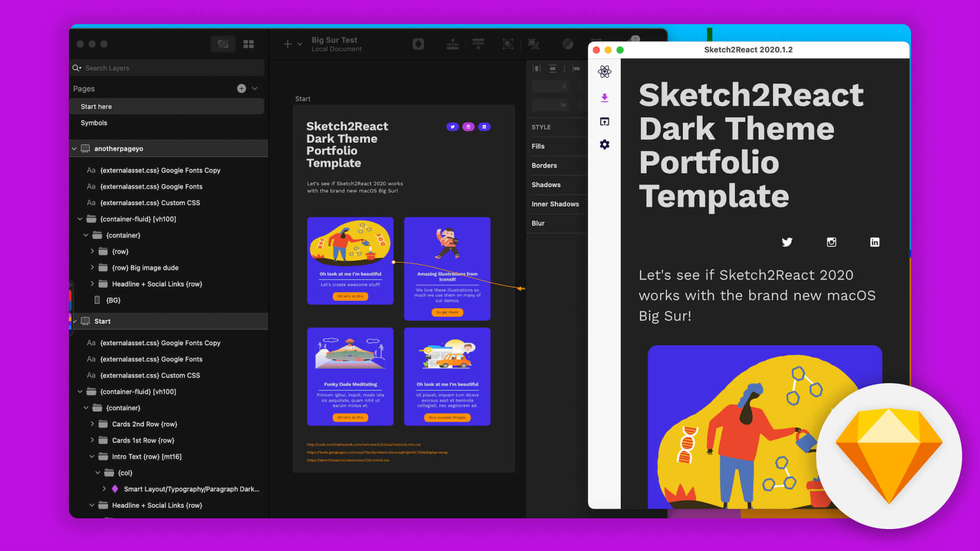Add a new page with plus icon
The height and width of the screenshot is (551, 980).
pyautogui.click(x=241, y=88)
